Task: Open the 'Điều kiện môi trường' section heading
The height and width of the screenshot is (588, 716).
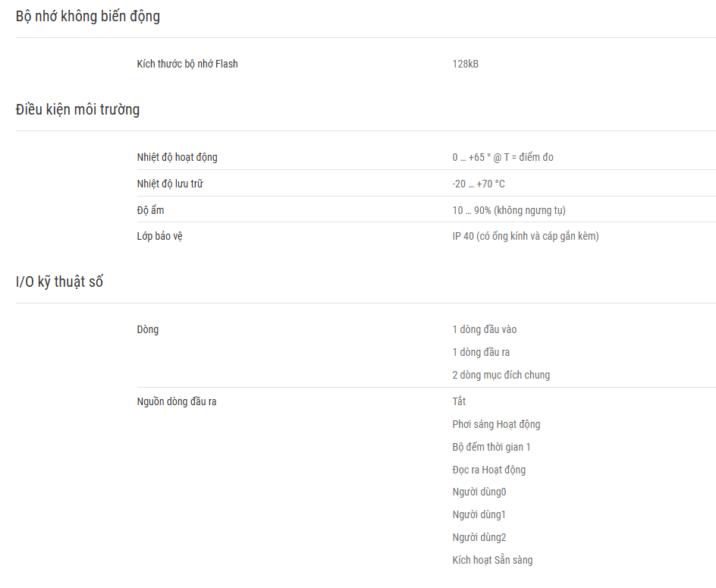Action: coord(77,110)
